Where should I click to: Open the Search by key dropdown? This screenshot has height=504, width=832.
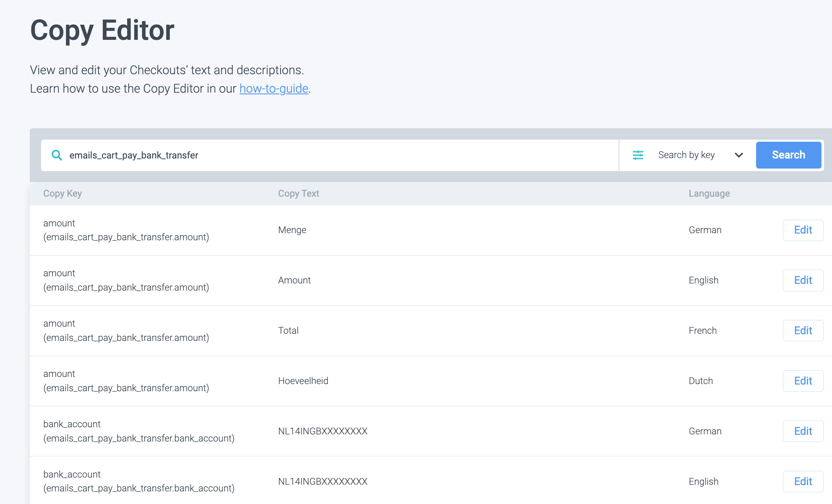[x=686, y=155]
